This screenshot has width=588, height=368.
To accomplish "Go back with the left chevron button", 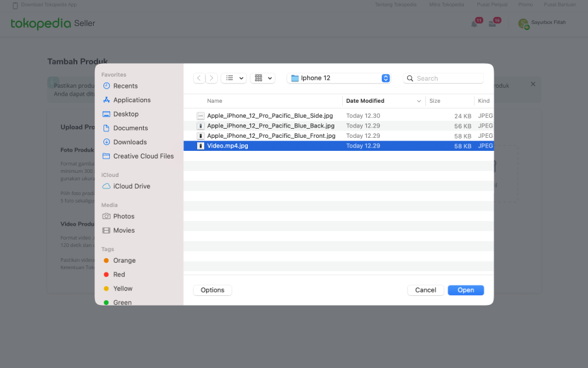I will 199,78.
